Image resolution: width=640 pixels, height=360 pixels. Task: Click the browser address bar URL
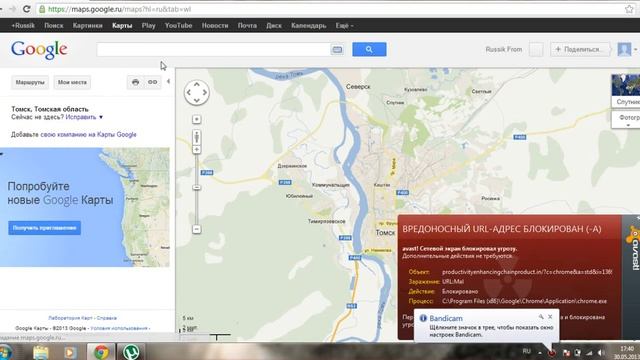[x=119, y=9]
